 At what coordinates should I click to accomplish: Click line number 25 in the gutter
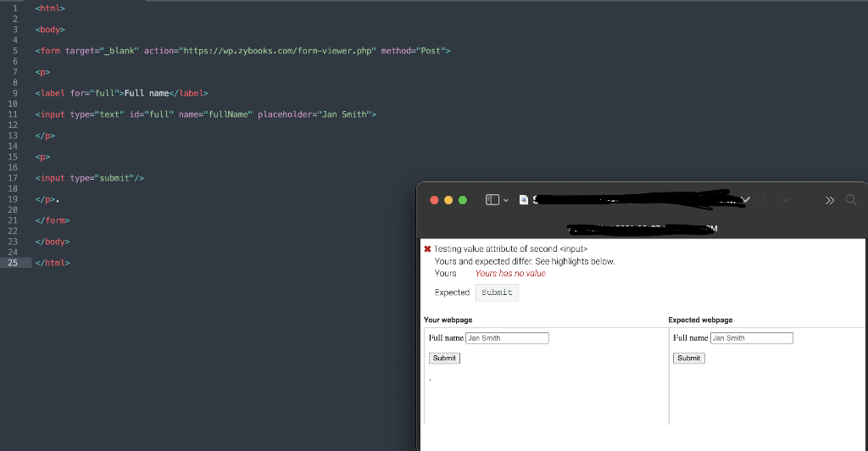coord(13,263)
